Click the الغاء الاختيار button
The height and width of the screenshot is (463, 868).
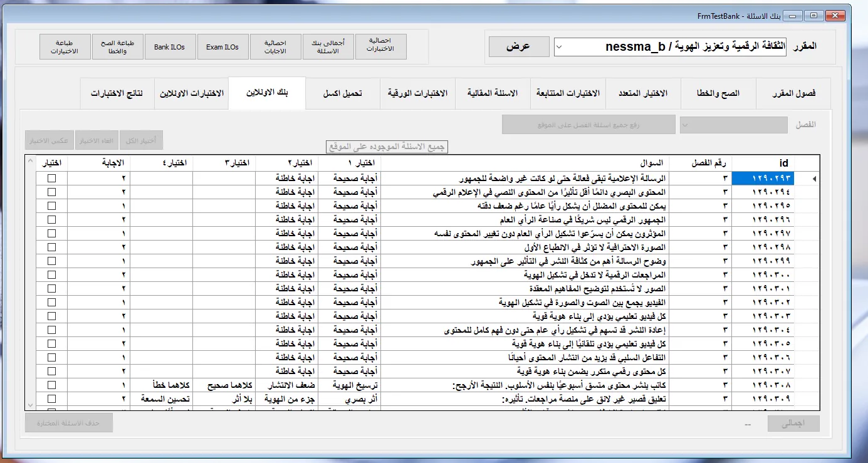click(97, 140)
